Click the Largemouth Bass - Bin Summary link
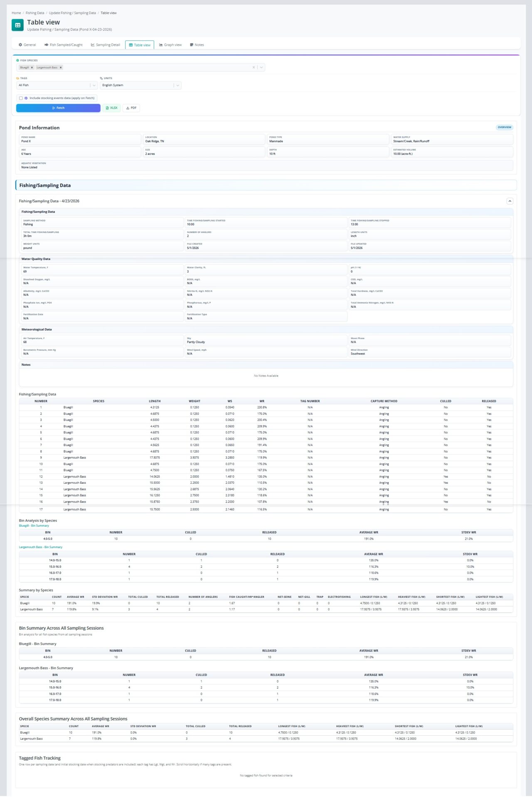This screenshot has height=797, width=532. point(40,547)
